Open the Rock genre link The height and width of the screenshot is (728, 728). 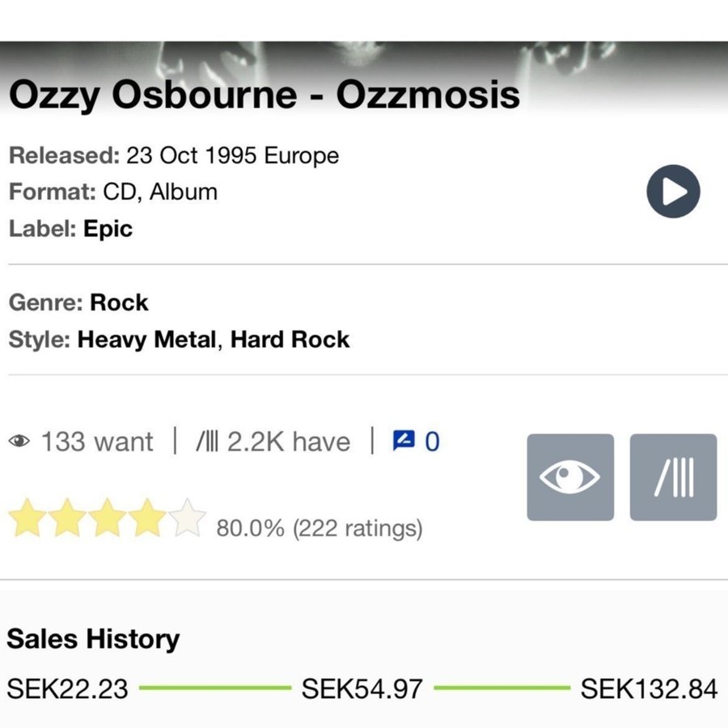coord(119,303)
